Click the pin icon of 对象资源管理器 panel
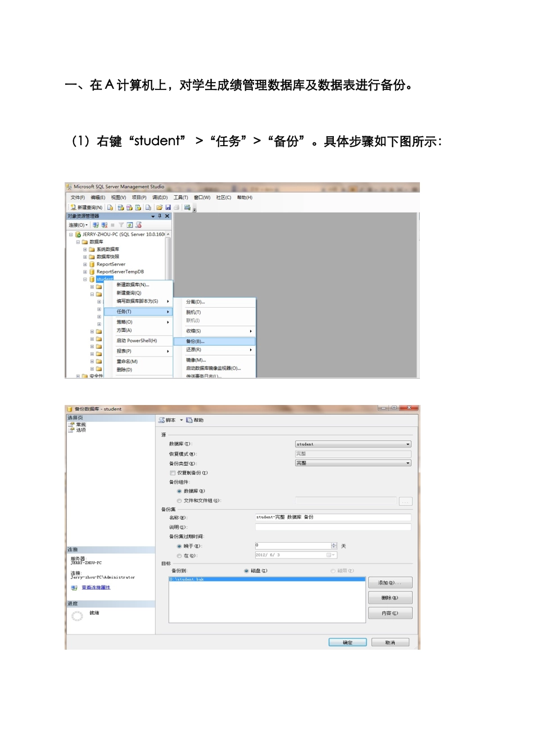 160,216
